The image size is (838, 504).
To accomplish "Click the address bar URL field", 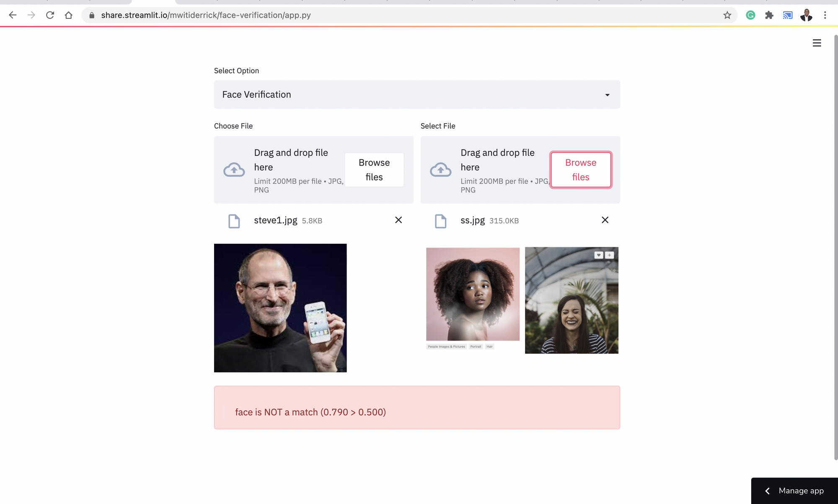I will (x=377, y=15).
